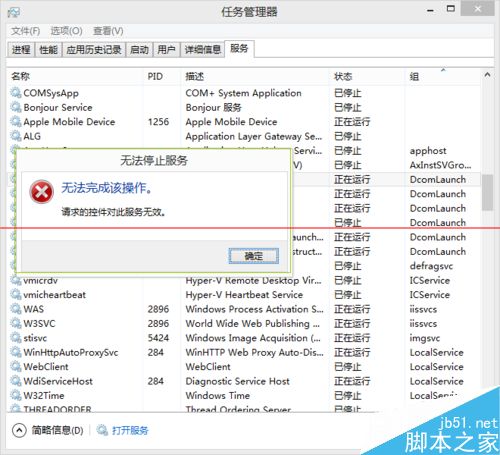Open the 选项(O) menu
This screenshot has width=500, height=455.
[66, 31]
